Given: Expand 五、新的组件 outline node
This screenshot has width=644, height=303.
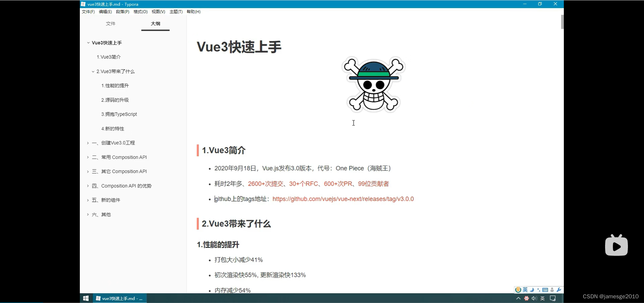Looking at the screenshot, I should pyautogui.click(x=88, y=200).
